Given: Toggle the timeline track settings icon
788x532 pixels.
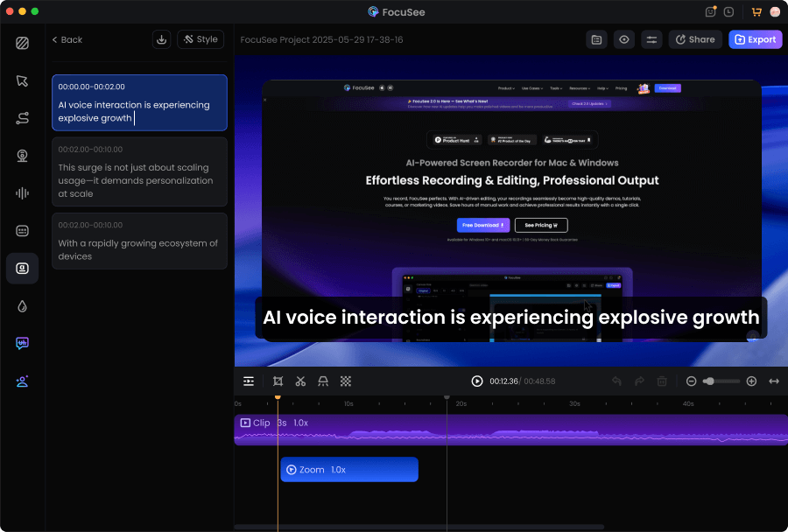Looking at the screenshot, I should (x=249, y=381).
